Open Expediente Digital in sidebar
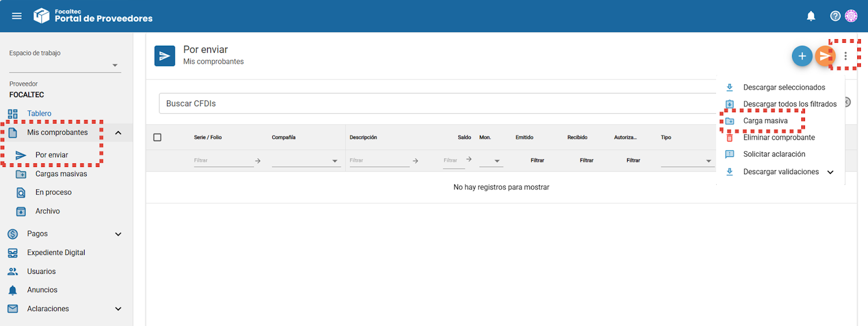Viewport: 868px width, 326px height. pyautogui.click(x=56, y=253)
